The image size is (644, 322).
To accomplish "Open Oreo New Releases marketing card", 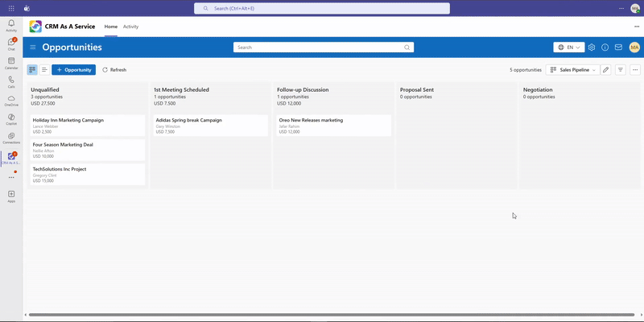I will coord(334,126).
